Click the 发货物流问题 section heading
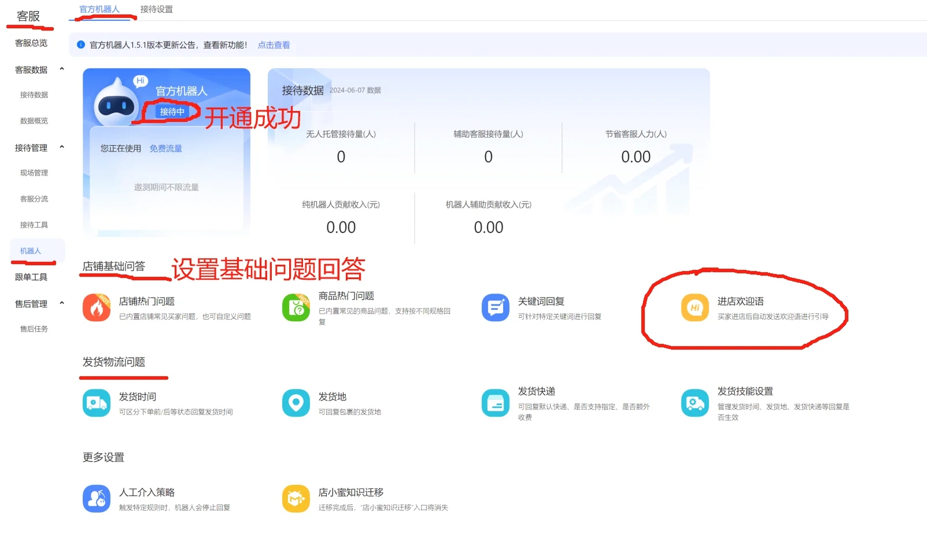 [x=114, y=362]
